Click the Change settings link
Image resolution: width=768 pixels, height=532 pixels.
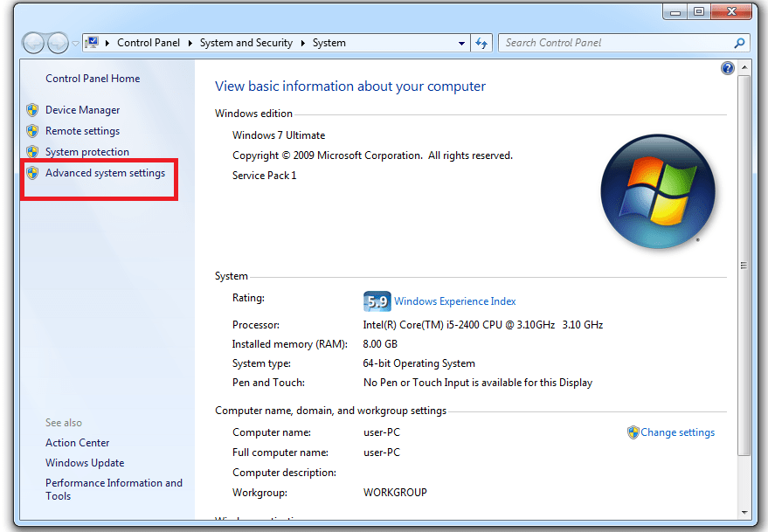click(677, 432)
